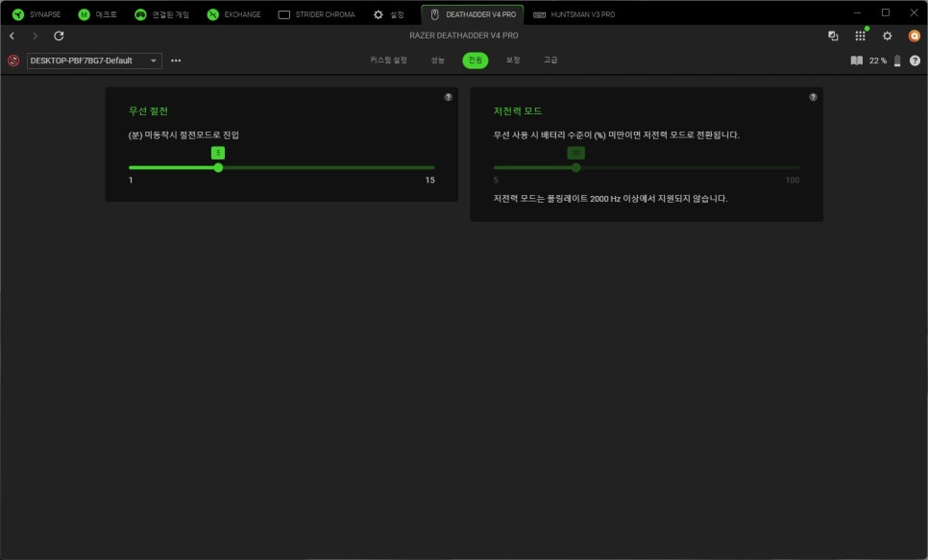Viewport: 928px width, 560px height.
Task: Open the 보정 section
Action: [513, 60]
